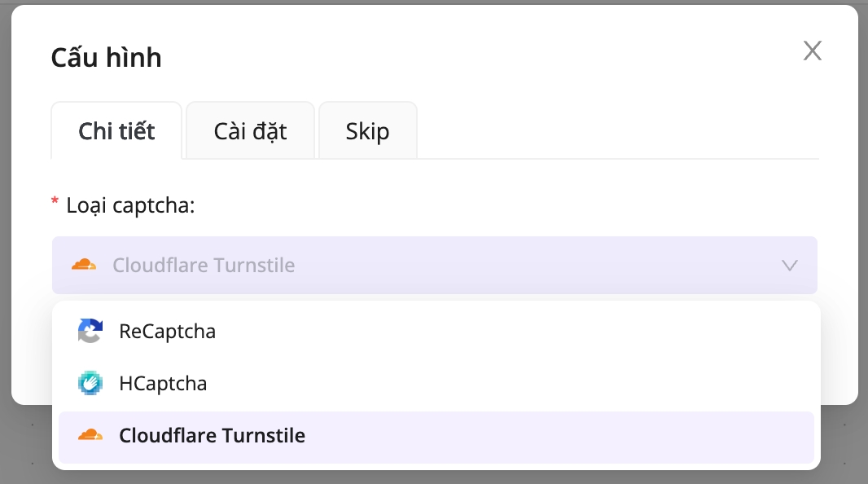This screenshot has height=484, width=868.
Task: Click the Cloudflare icon inside the select box
Action: [x=84, y=266]
